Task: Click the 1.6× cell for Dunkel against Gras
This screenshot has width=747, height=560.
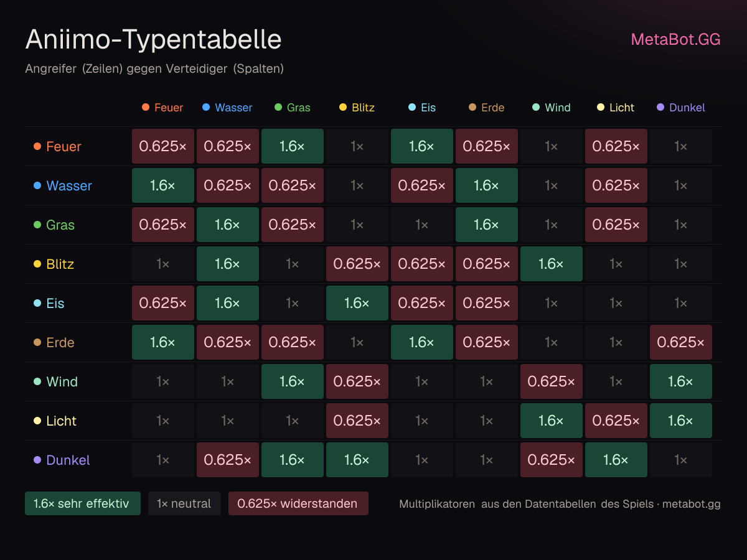Action: click(293, 460)
